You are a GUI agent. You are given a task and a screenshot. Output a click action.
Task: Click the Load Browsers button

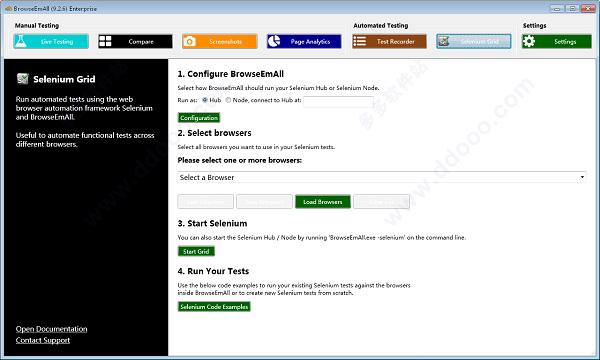(x=323, y=202)
